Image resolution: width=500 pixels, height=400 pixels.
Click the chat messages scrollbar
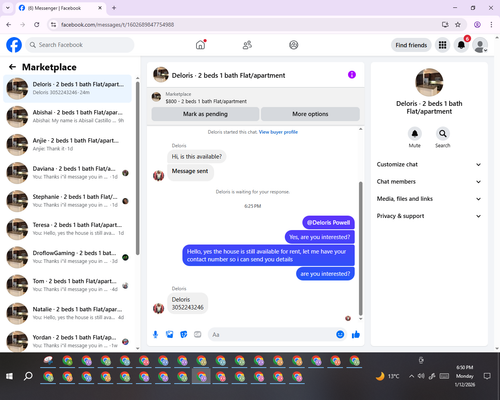coord(360,248)
